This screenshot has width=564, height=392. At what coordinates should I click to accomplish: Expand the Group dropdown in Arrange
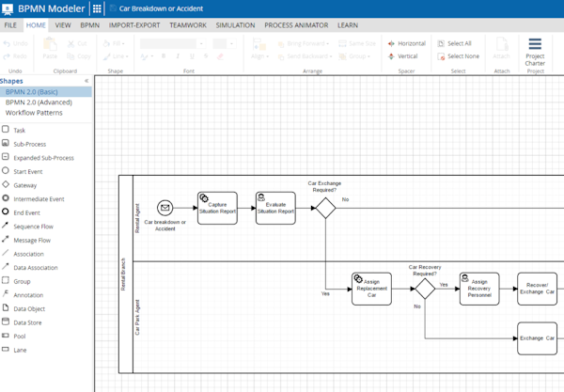click(354, 56)
